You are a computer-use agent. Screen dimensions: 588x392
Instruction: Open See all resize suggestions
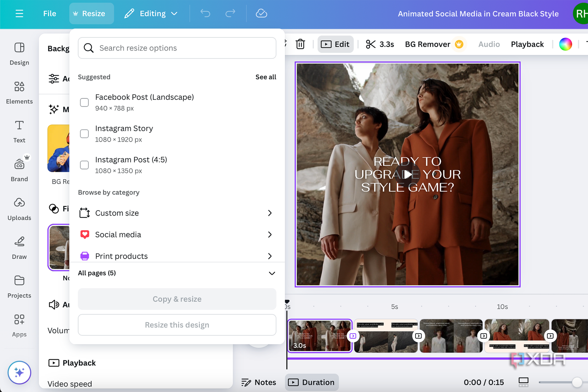point(265,77)
